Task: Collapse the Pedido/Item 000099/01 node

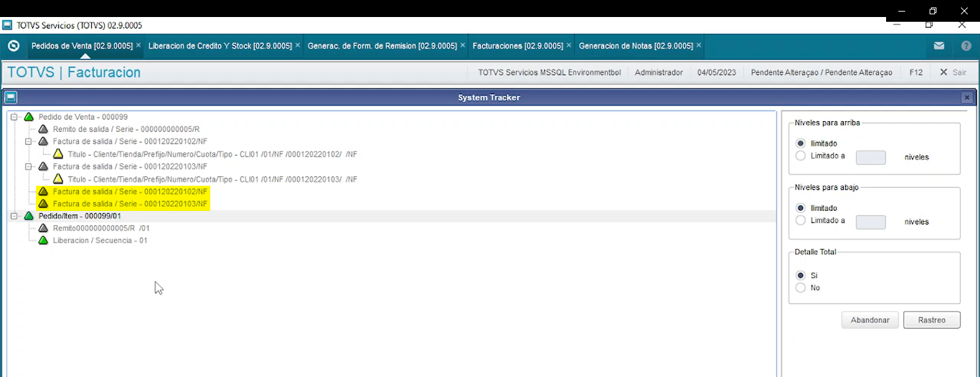Action: [14, 216]
